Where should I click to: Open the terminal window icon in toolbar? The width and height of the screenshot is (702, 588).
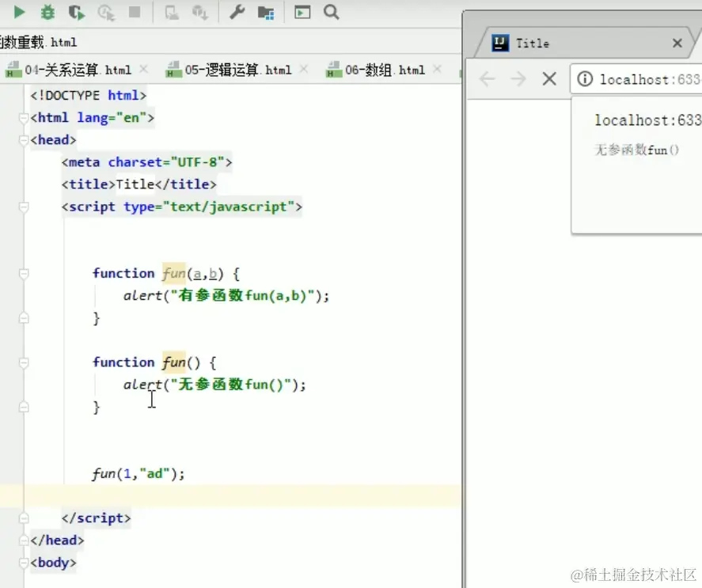pos(302,12)
